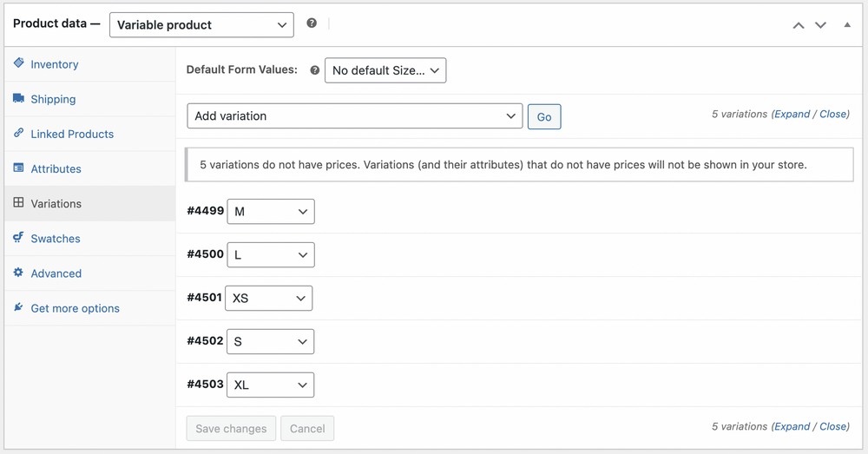Viewport: 868px width, 454px height.
Task: Click help icon next to Default Form Values
Action: click(x=315, y=70)
